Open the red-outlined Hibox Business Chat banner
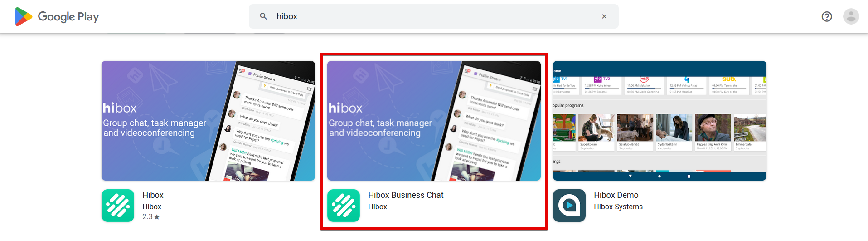Image resolution: width=868 pixels, height=241 pixels. point(434,121)
